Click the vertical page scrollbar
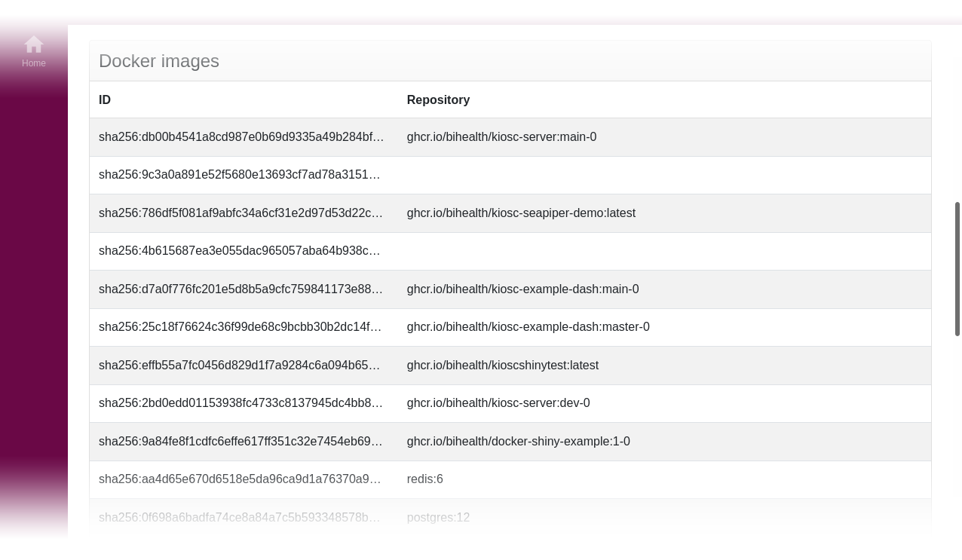 coord(957,268)
